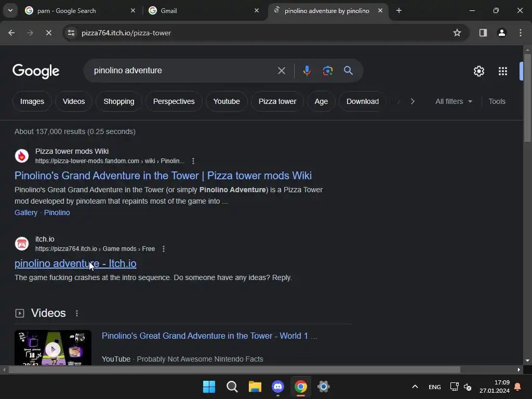Open the gear app in the taskbar
This screenshot has width=532, height=399.
[x=324, y=387]
